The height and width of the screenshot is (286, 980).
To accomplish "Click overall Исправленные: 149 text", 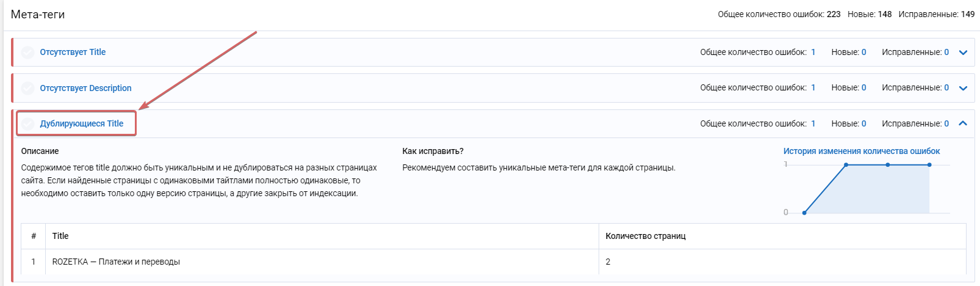I will point(937,14).
